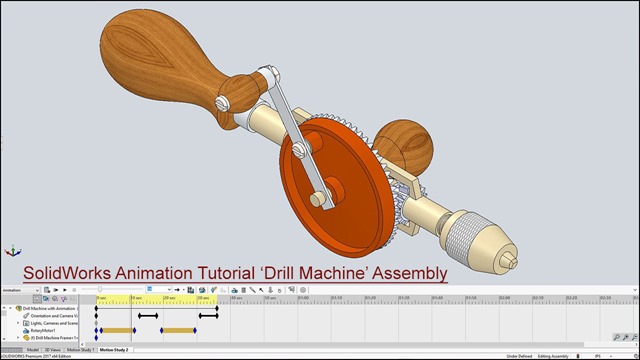Click the Under Defined status text
This screenshot has width=640, height=360.
tap(519, 356)
